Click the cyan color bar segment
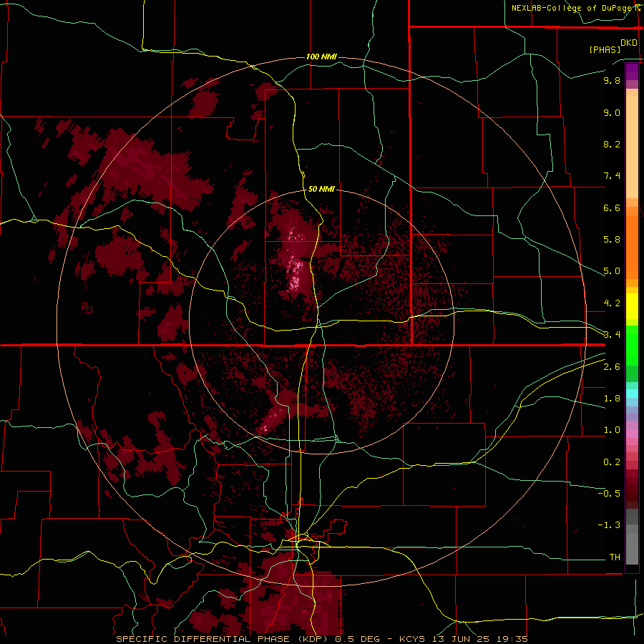The height and width of the screenshot is (644, 644). pos(632,393)
